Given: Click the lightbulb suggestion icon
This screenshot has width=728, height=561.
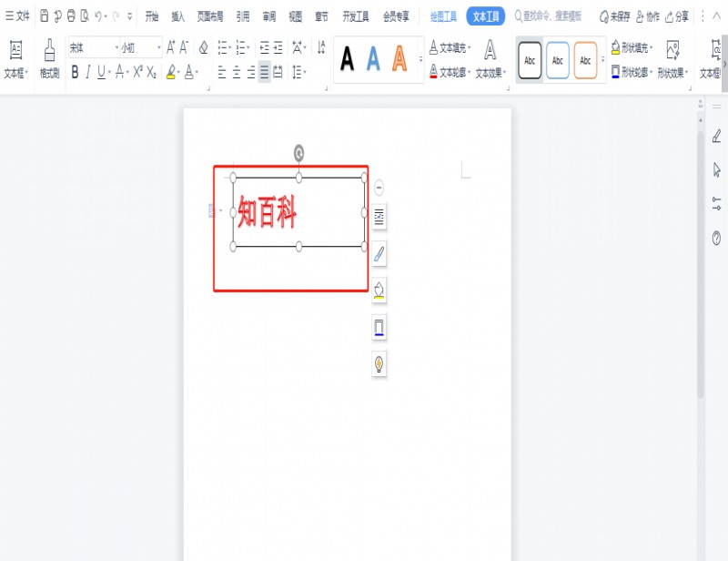Looking at the screenshot, I should [x=379, y=364].
